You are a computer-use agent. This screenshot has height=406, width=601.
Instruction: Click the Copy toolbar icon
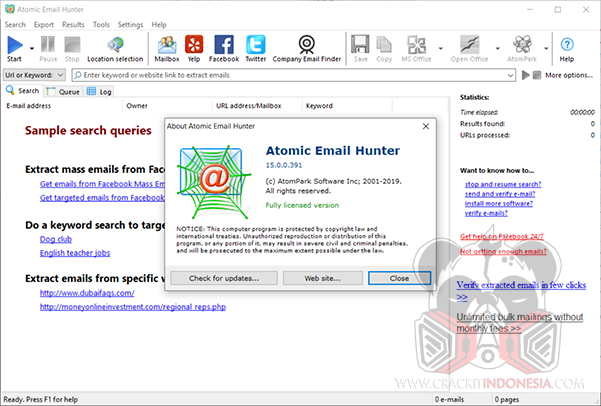(384, 49)
